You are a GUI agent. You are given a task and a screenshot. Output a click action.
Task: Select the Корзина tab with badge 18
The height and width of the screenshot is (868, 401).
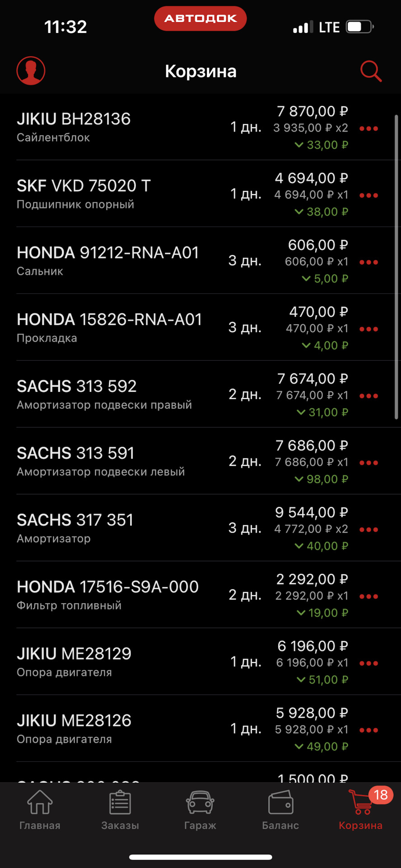click(x=361, y=810)
